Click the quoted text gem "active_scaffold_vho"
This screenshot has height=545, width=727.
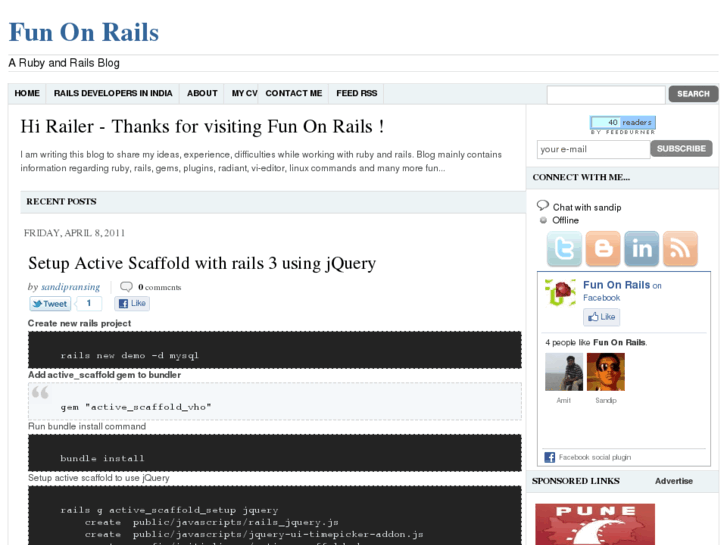coord(135,407)
